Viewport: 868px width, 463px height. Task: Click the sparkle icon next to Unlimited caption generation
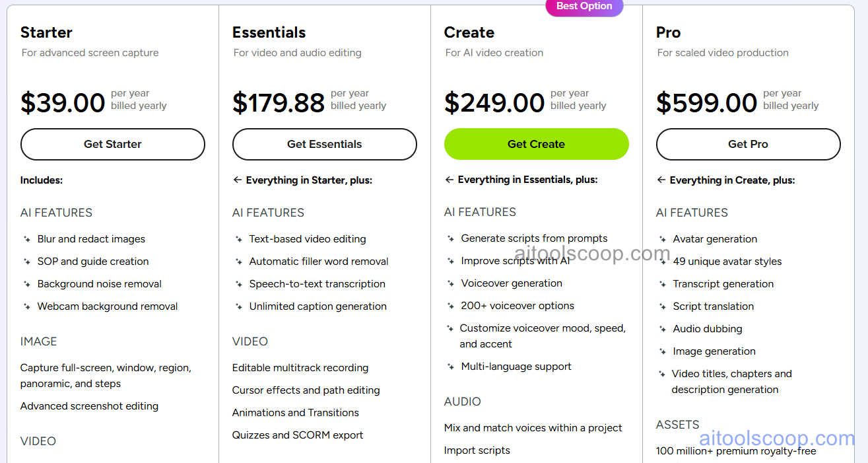(239, 306)
